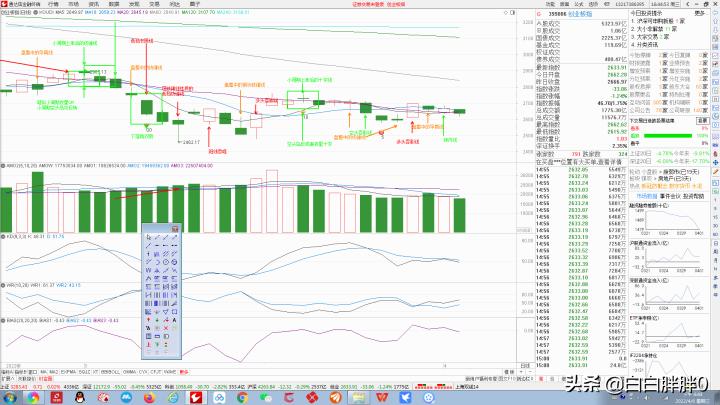720x405 pixels.
Task: Switch to the BBIBOLL indicator tab
Action: [x=111, y=372]
